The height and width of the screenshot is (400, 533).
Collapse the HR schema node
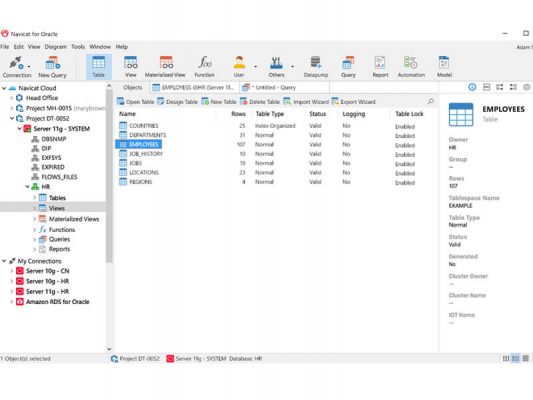tap(27, 187)
